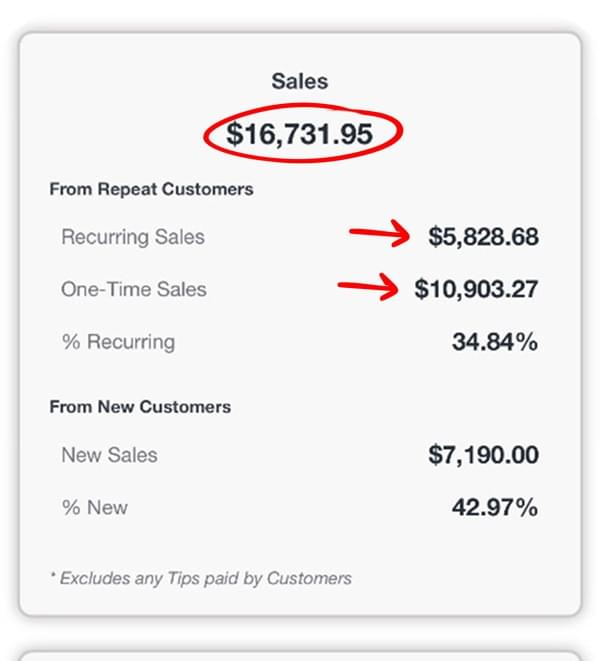Click the Sales card title
600x661 pixels.
coord(299,80)
